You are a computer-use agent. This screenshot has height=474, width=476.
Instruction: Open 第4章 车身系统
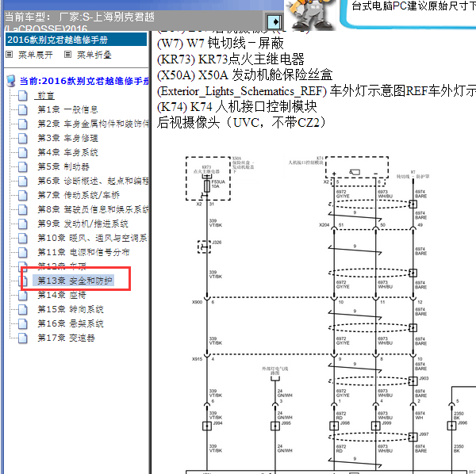(x=67, y=152)
